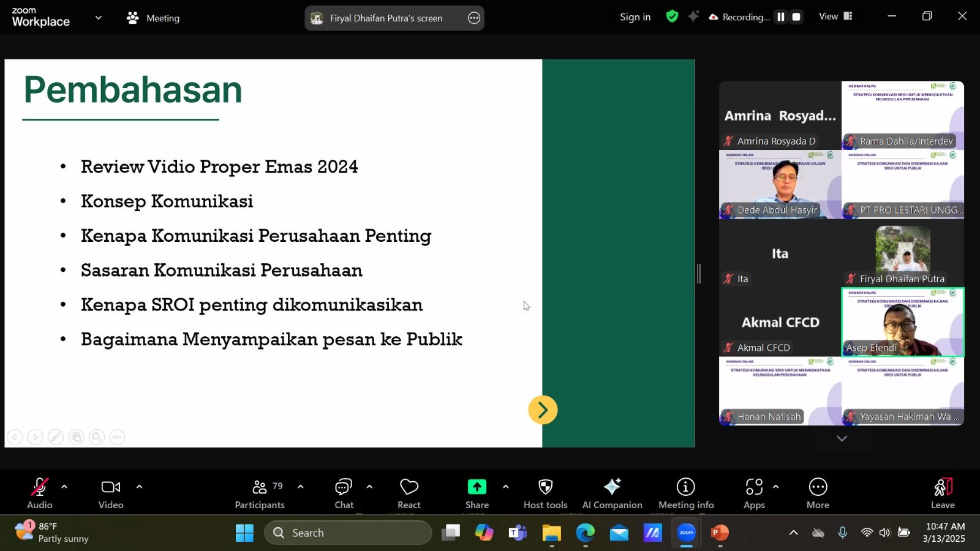Viewport: 980px width, 551px height.
Task: Expand the Zoom Workplace dropdown chevron
Action: (99, 18)
